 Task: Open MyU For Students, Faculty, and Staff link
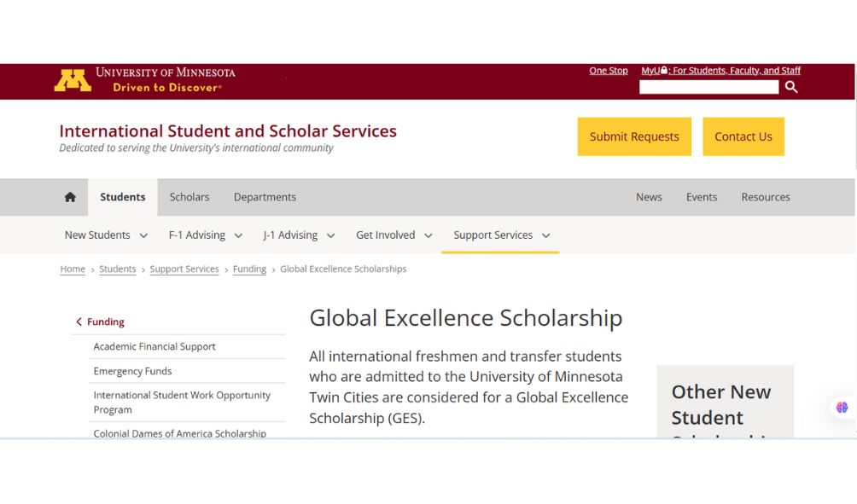[721, 71]
